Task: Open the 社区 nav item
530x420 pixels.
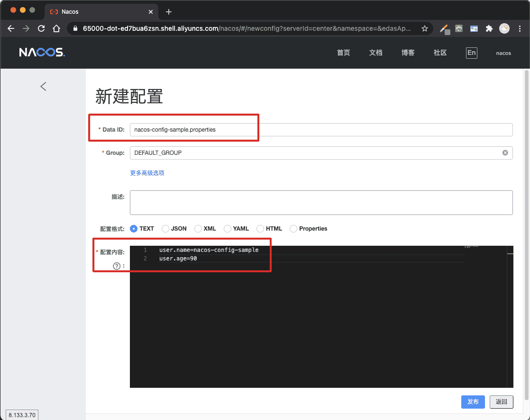Action: 440,53
